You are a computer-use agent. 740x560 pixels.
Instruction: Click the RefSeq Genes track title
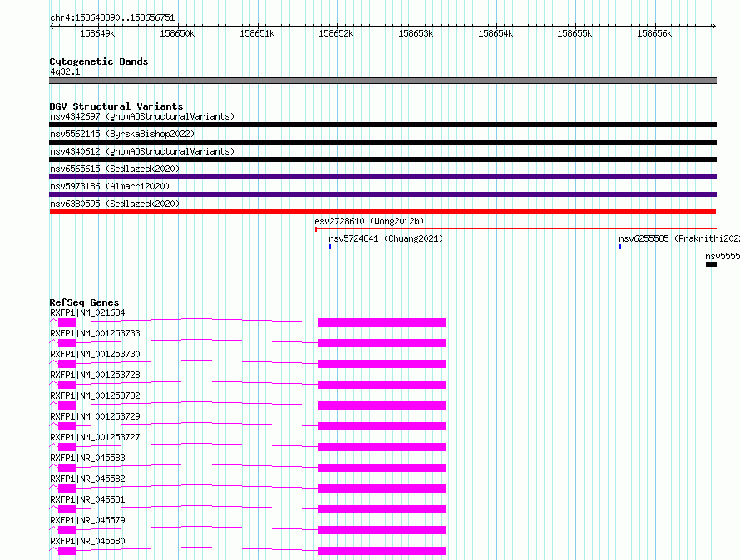coord(84,302)
